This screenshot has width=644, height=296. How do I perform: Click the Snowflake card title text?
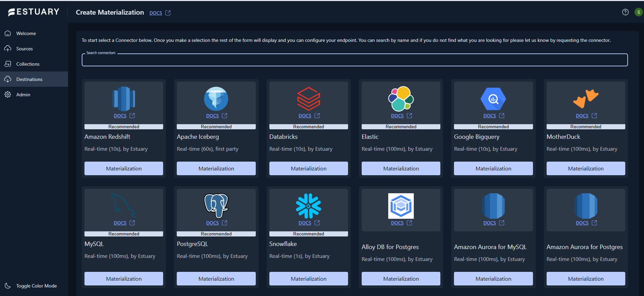click(x=283, y=244)
